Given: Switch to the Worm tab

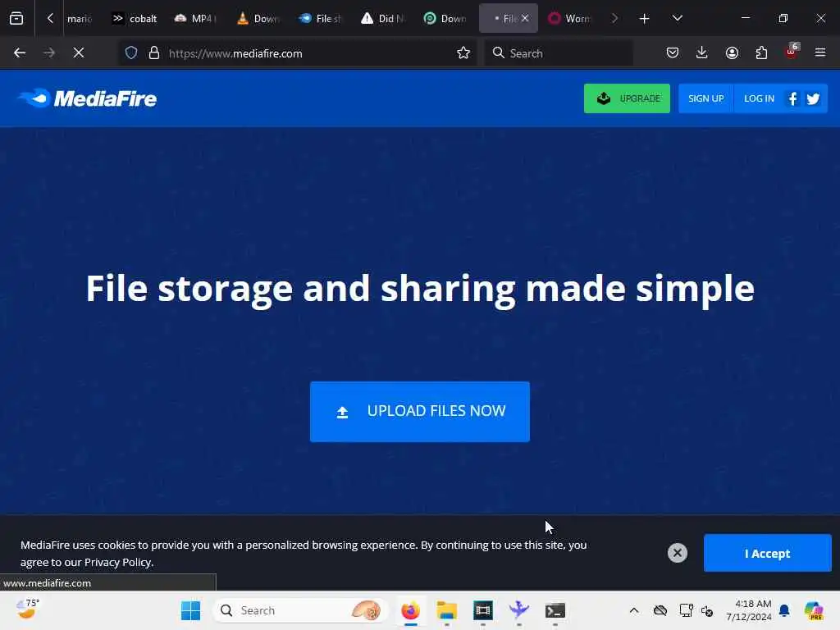Looking at the screenshot, I should click(569, 19).
